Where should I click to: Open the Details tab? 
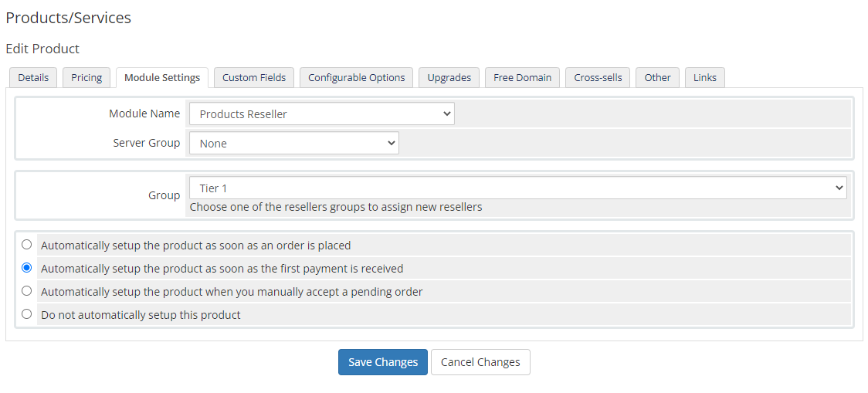[33, 77]
